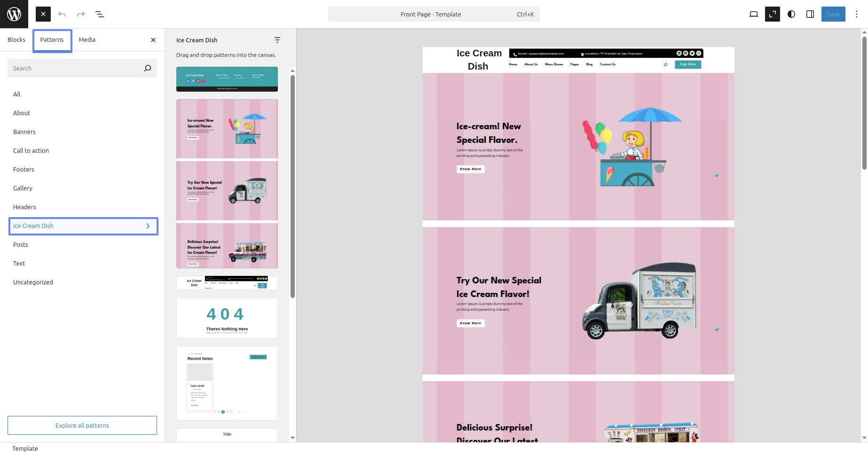Screen dimensions: 868x454
Task: Open the three-dot Options menu
Action: 857,14
